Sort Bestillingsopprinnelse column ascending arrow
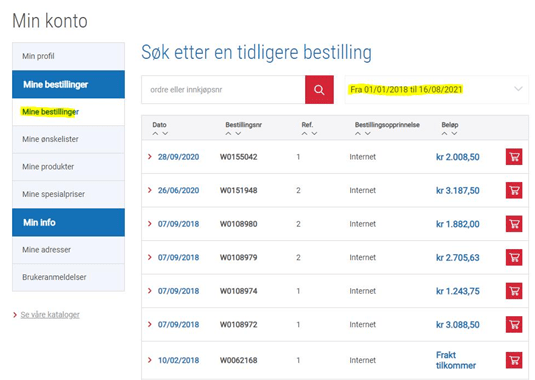This screenshot has height=380, width=535. (358, 133)
